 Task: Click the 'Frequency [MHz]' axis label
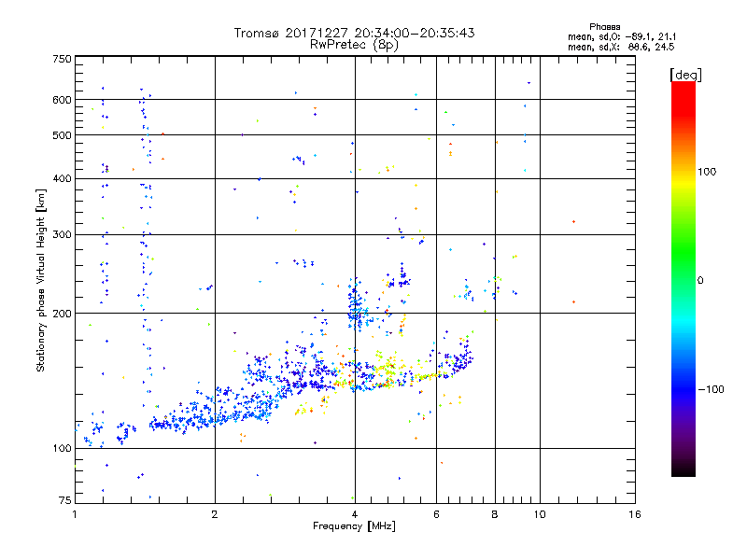[x=354, y=526]
